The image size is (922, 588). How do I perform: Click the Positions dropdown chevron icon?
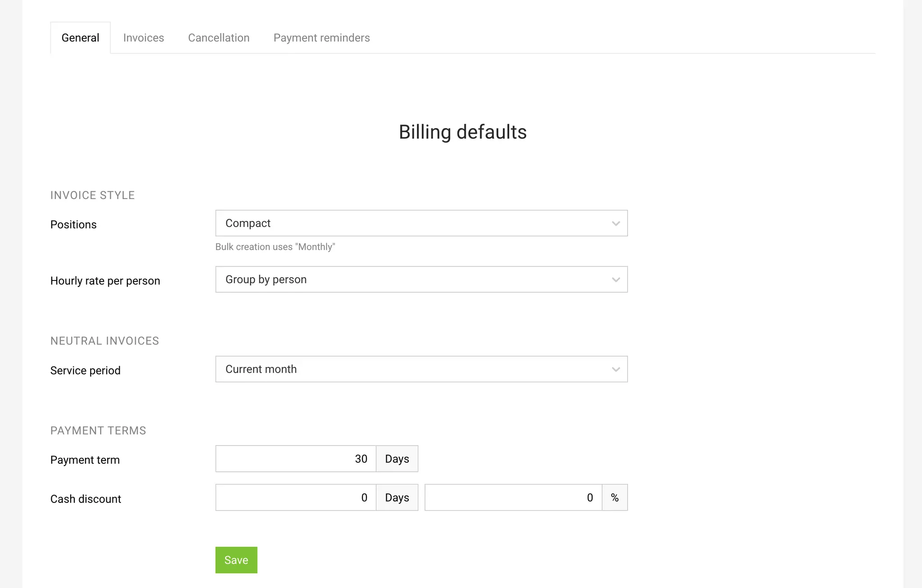tap(615, 223)
